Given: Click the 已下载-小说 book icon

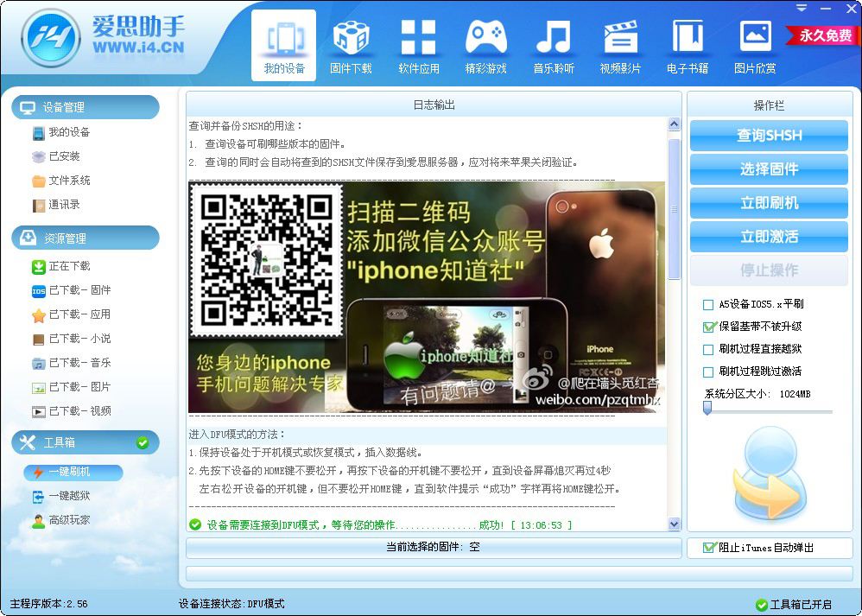Looking at the screenshot, I should [x=39, y=340].
